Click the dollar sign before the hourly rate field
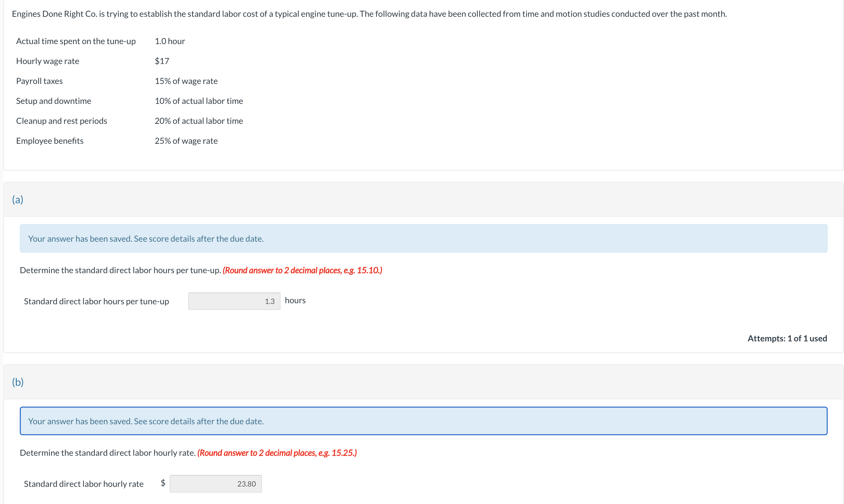 coord(163,483)
